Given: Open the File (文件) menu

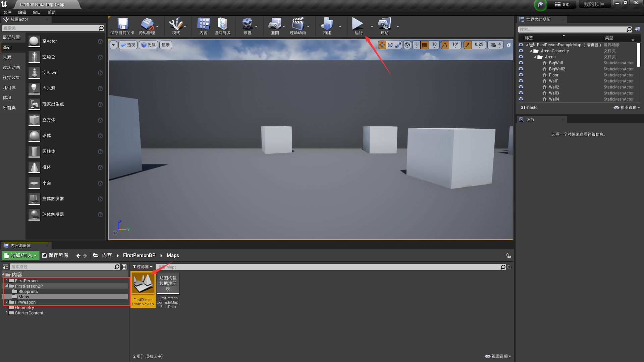Looking at the screenshot, I should tap(7, 12).
